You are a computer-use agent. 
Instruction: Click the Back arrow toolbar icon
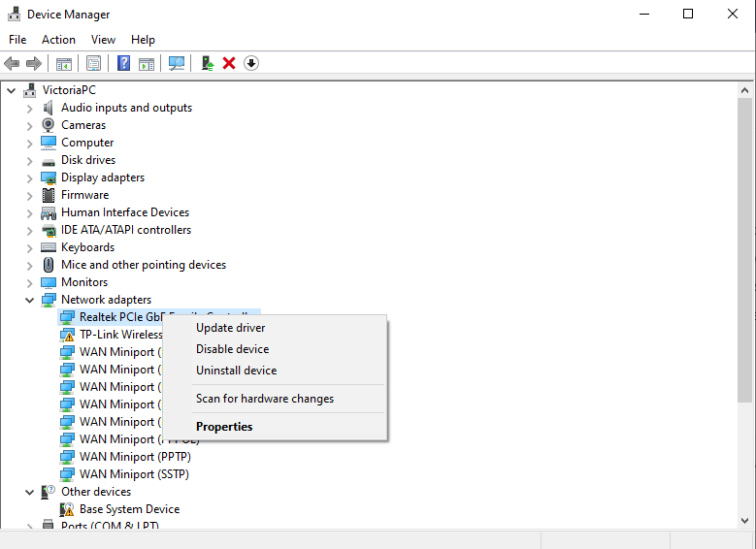(12, 63)
